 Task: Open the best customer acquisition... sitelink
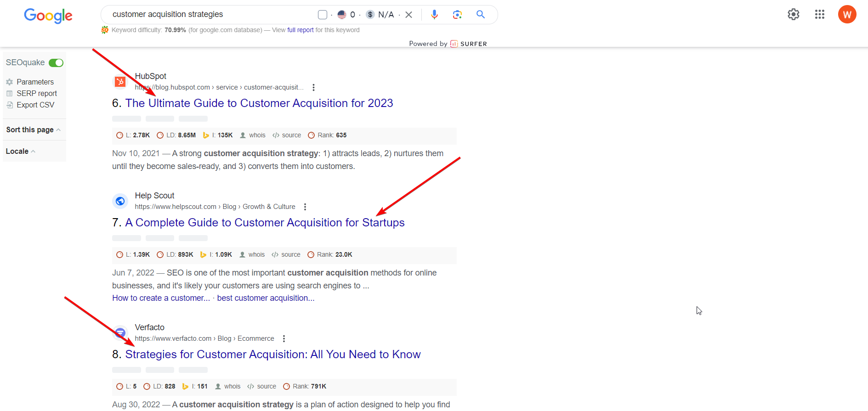[x=266, y=298]
